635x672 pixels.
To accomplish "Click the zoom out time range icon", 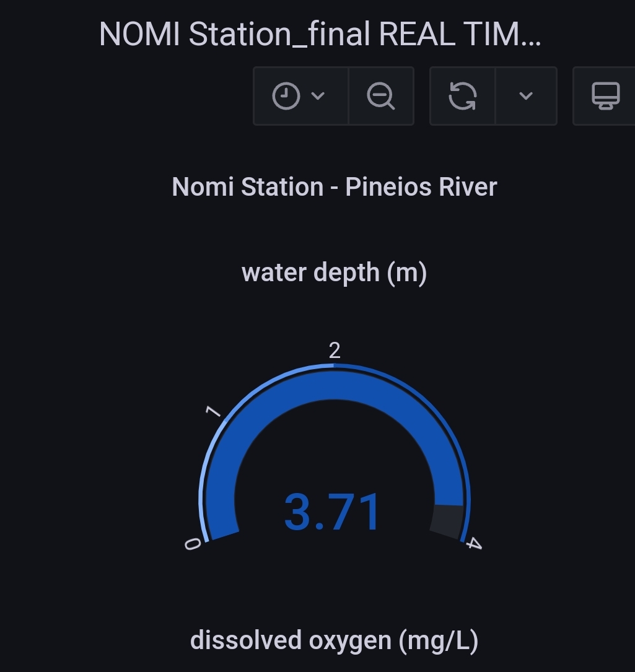I will (380, 96).
